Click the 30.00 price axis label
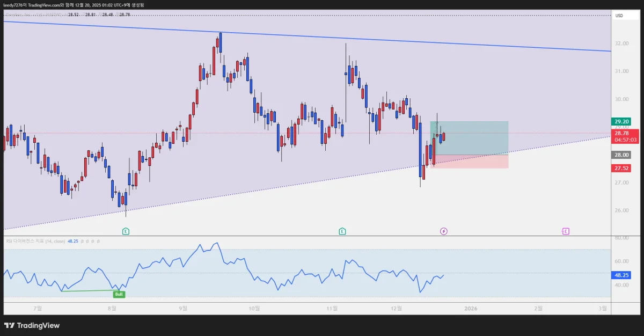Viewport: 644px width, 336px height. (x=622, y=99)
